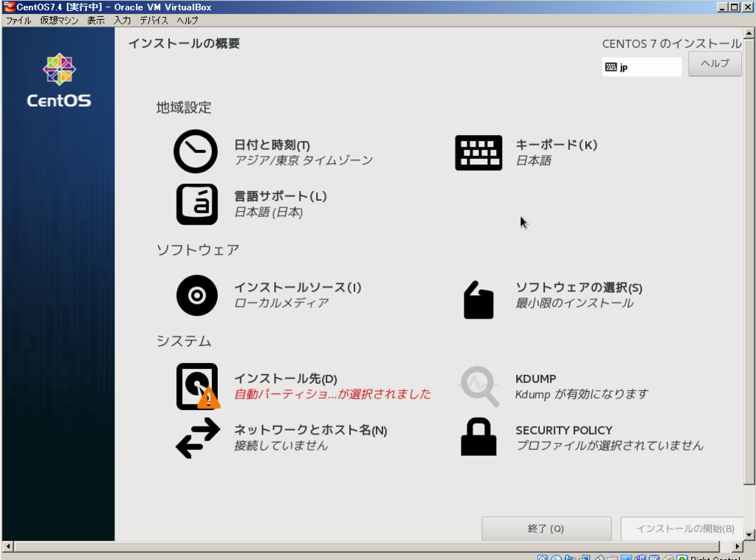Open the installation source disc icon
This screenshot has width=756, height=560.
click(196, 295)
